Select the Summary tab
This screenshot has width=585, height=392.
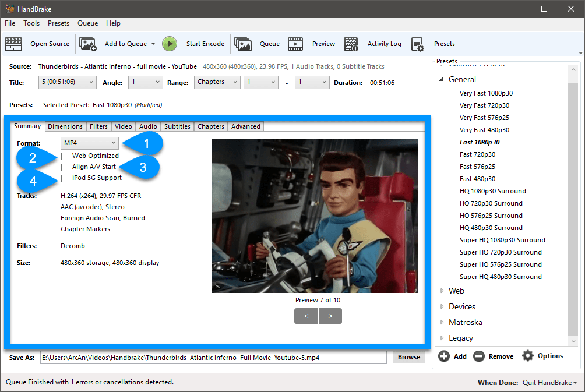pyautogui.click(x=27, y=126)
